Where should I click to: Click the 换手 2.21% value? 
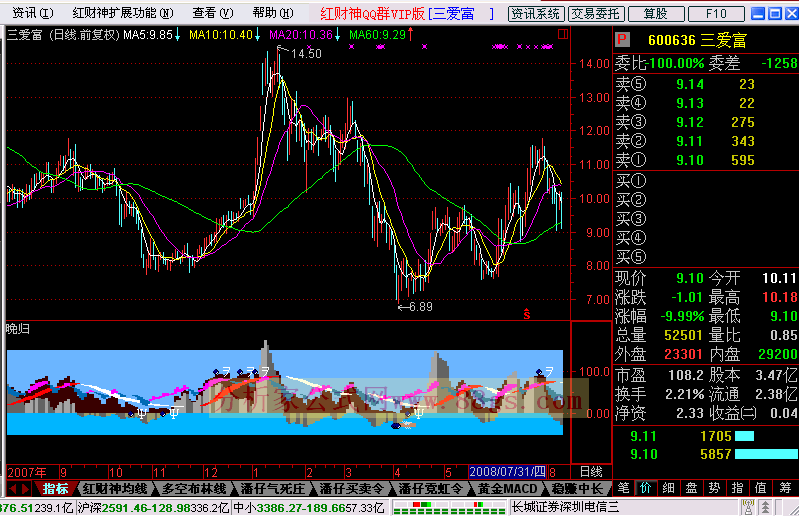pos(684,394)
